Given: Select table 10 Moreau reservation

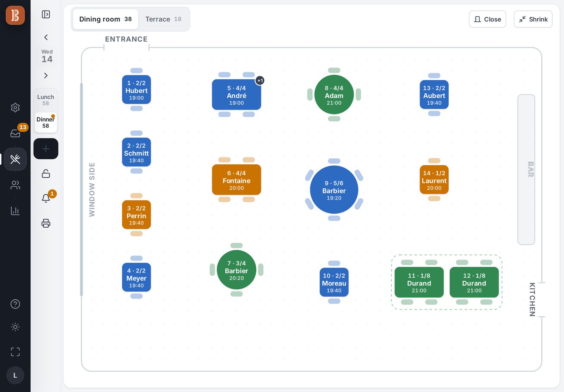Looking at the screenshot, I should coord(334,282).
